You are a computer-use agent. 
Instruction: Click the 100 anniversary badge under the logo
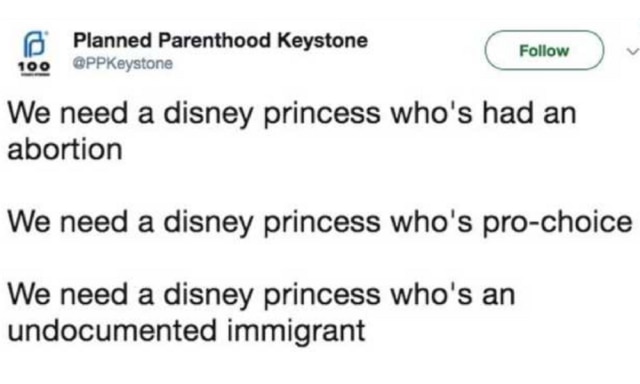tap(34, 68)
